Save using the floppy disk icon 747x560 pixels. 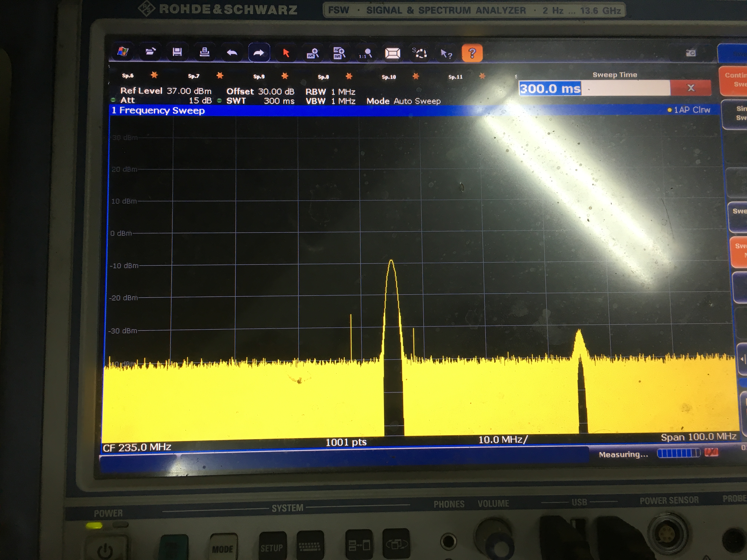tap(177, 52)
